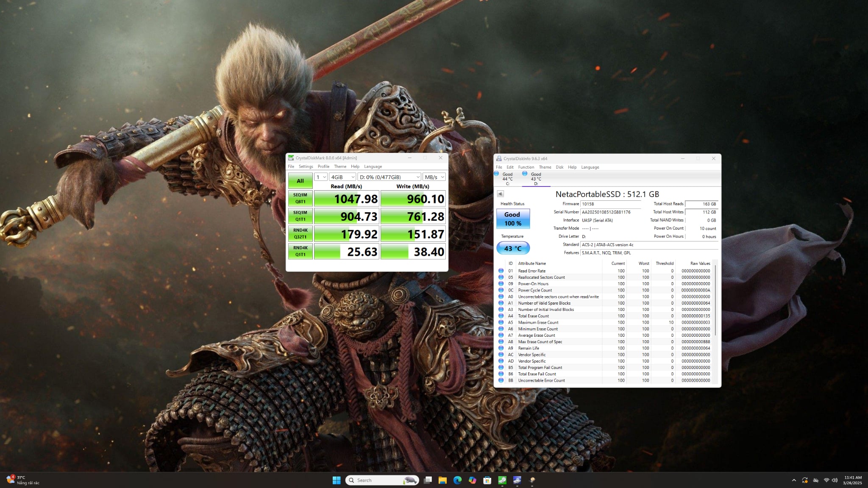868x488 pixels.
Task: Click the status icon for Total Program Fail Count
Action: tap(501, 367)
